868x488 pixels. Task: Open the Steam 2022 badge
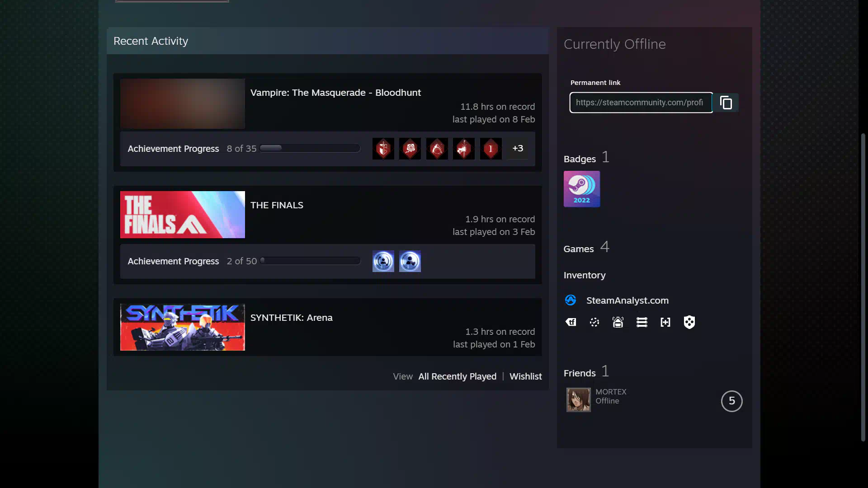click(x=581, y=189)
